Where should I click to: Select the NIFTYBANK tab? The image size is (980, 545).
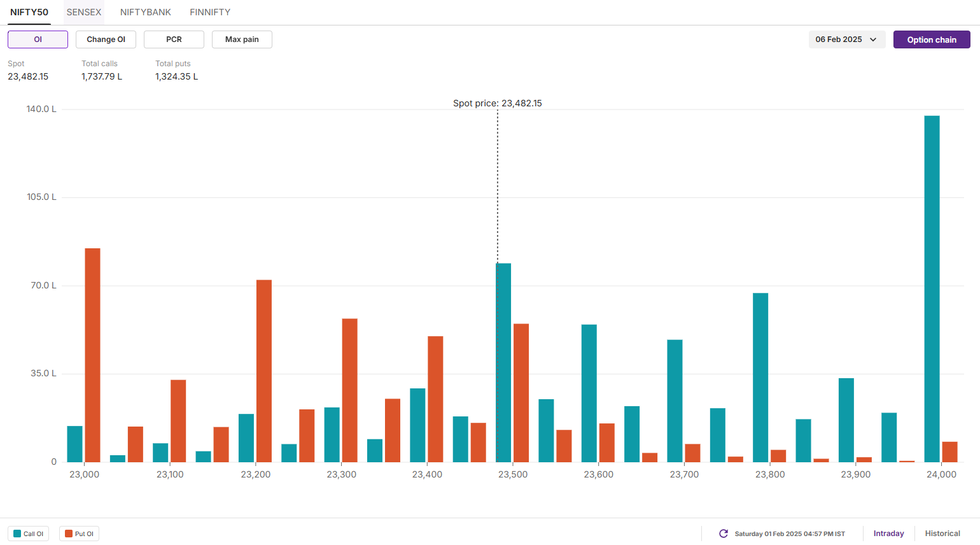click(146, 12)
